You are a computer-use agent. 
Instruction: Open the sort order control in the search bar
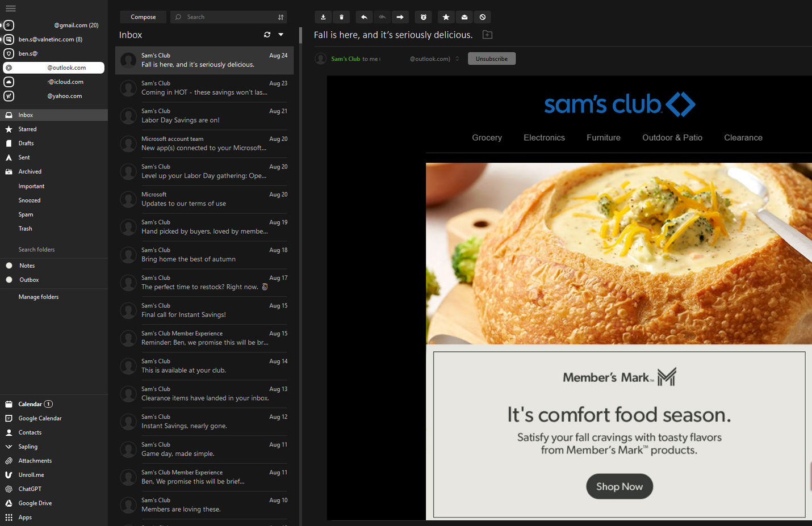point(281,17)
